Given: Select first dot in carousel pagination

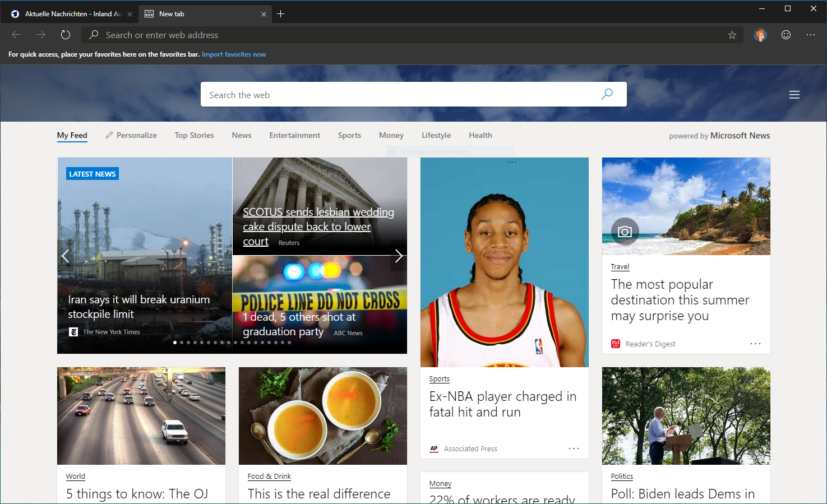Looking at the screenshot, I should pos(175,343).
